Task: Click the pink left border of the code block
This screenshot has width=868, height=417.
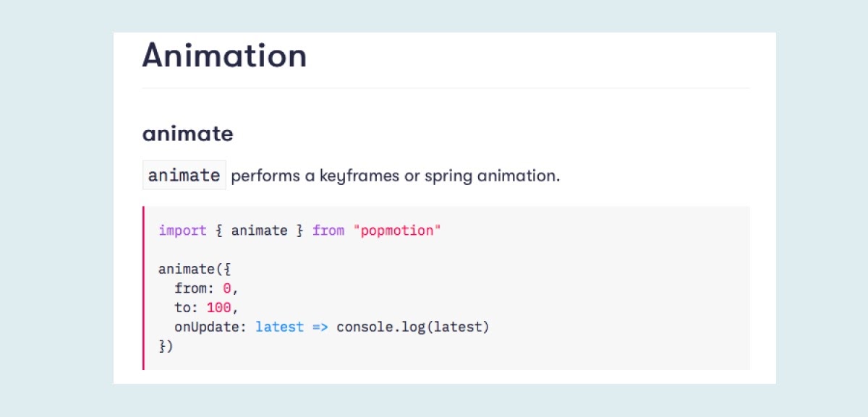Action: (144, 288)
